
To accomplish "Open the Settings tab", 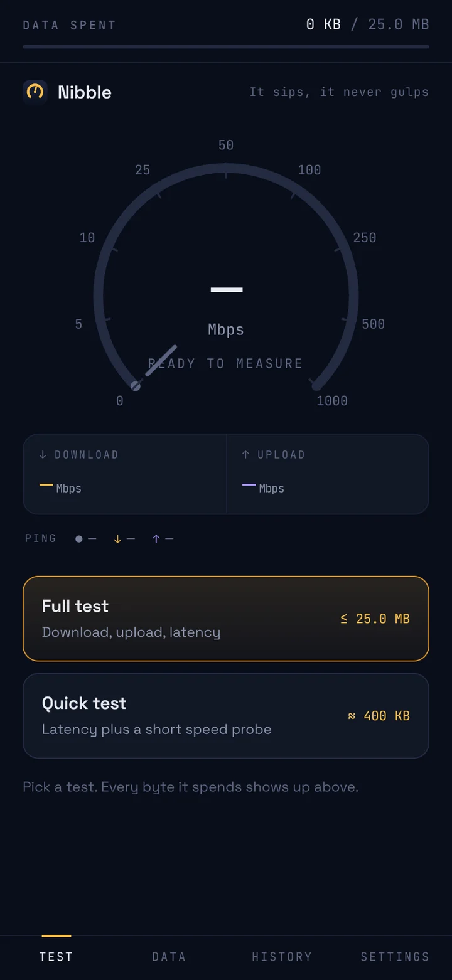I will click(x=395, y=957).
